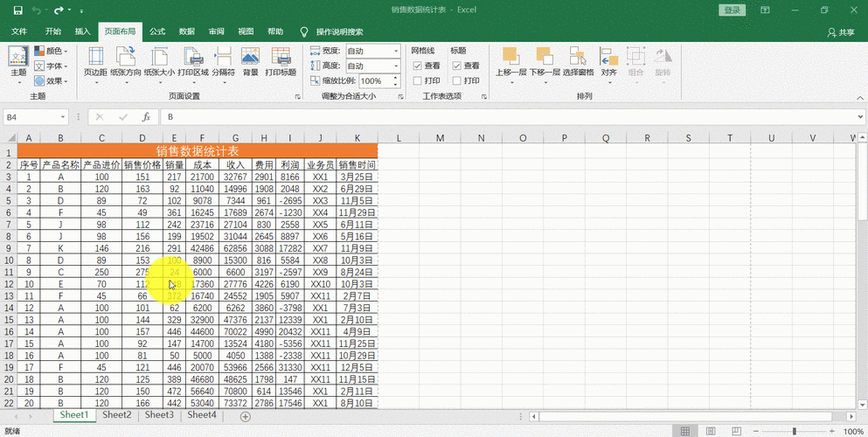
Task: Toggle Headings View (查看) checkbox
Action: [x=456, y=66]
